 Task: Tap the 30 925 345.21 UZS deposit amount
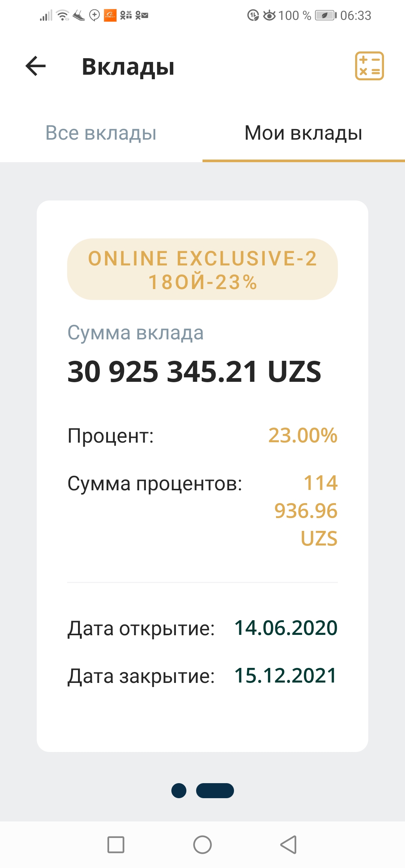(194, 372)
